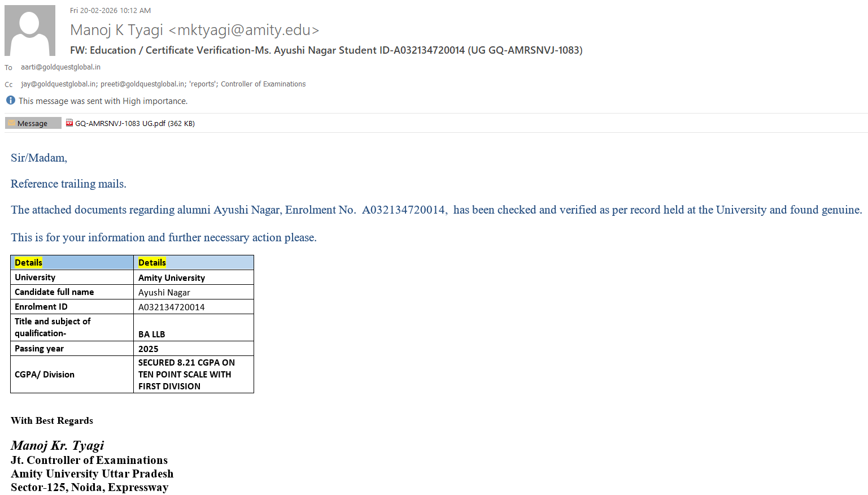This screenshot has width=868, height=495.
Task: Click jay@goldquestglobal.in in the Cc line
Action: 58,84
